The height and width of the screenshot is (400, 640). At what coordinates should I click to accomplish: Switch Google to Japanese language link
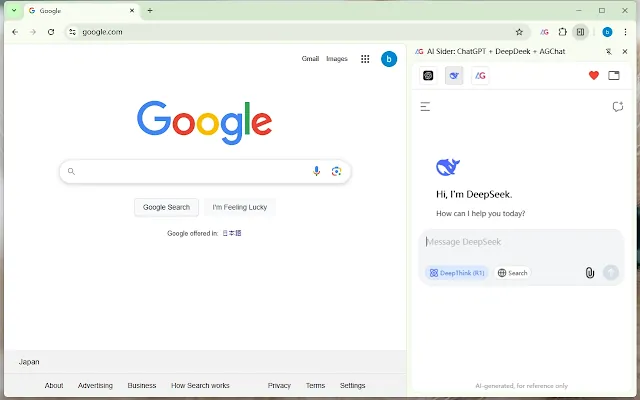232,233
